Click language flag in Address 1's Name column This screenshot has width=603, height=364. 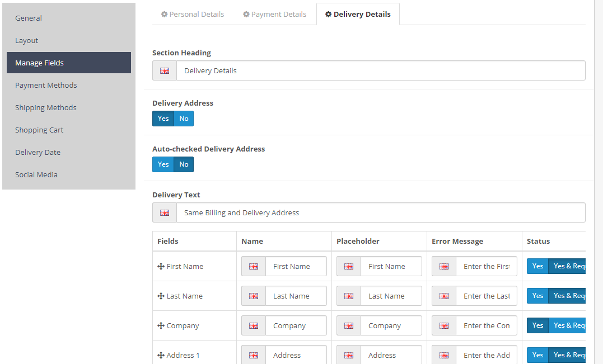[254, 355]
